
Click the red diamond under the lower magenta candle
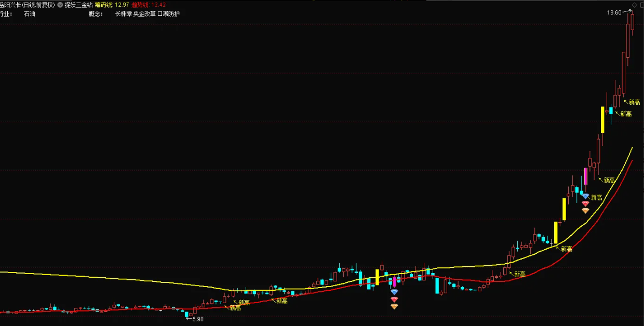click(394, 300)
